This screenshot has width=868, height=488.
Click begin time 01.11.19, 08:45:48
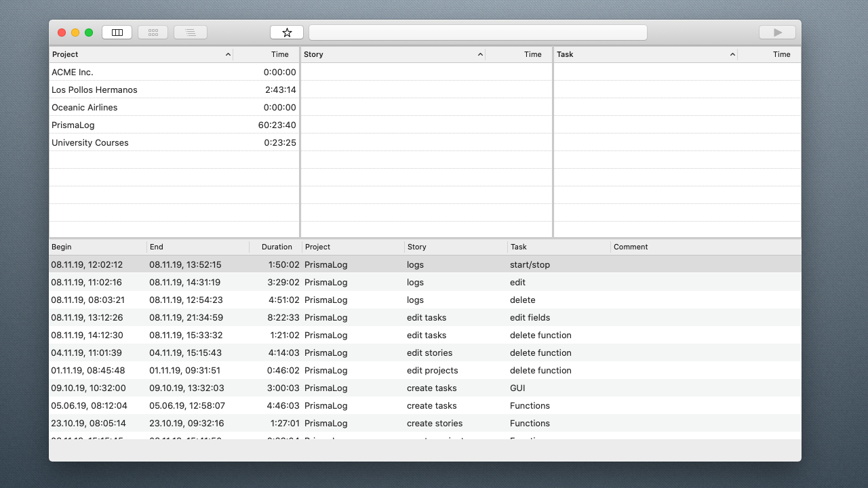coord(88,370)
